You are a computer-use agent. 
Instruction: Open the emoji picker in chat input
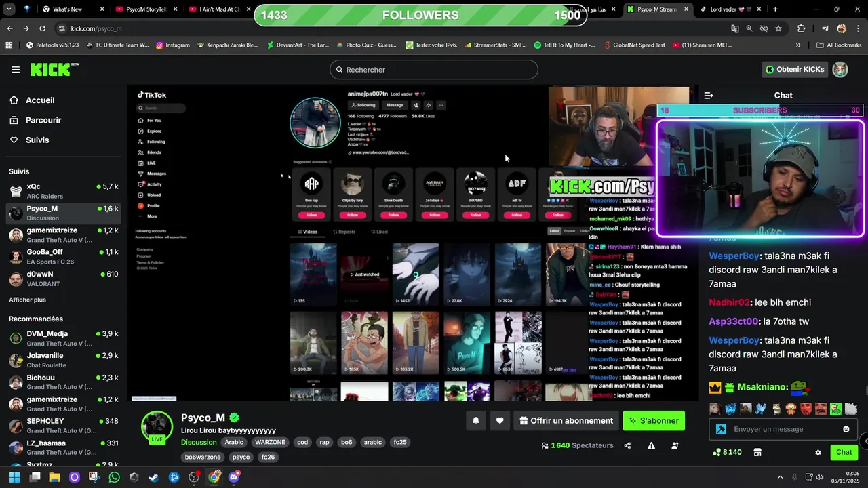click(x=846, y=429)
